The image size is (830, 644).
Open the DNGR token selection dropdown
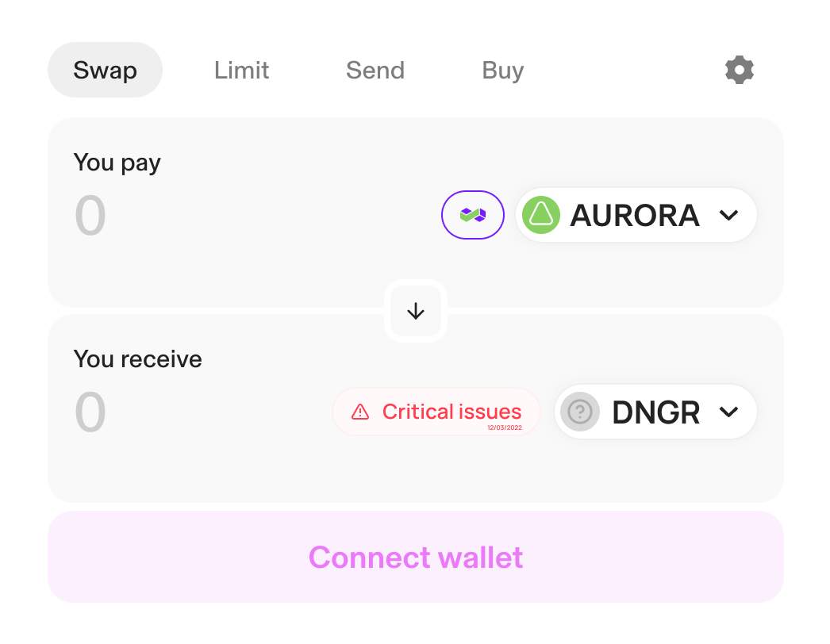(x=655, y=412)
